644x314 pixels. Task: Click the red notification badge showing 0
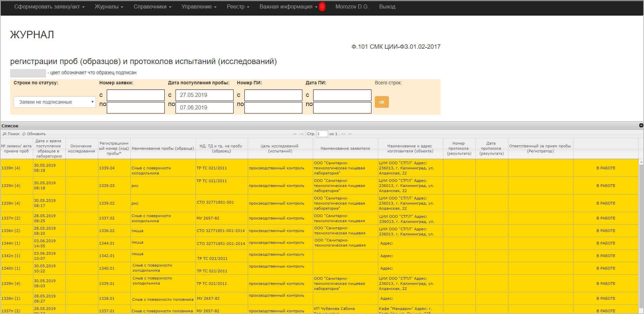coord(322,6)
